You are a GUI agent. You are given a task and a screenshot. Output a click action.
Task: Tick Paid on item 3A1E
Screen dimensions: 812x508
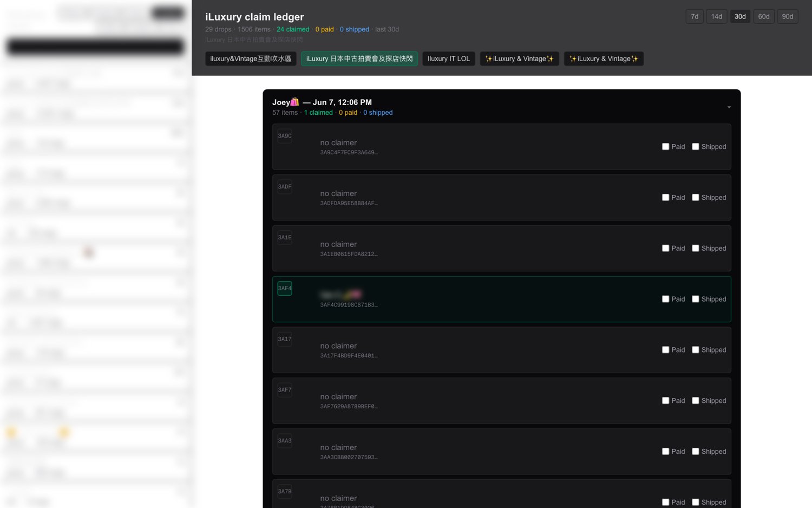pos(665,248)
